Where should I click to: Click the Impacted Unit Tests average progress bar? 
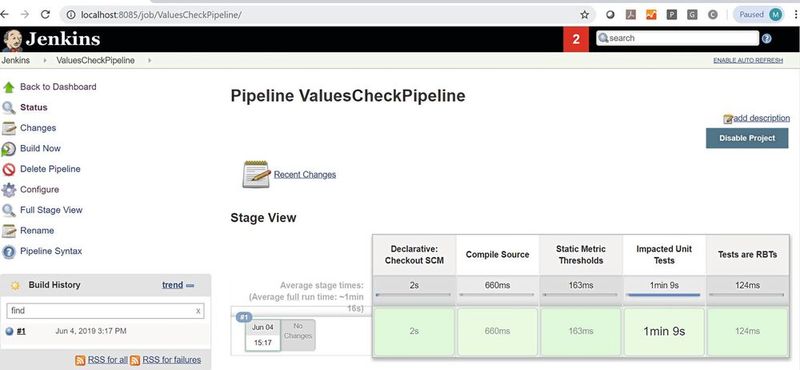point(664,294)
